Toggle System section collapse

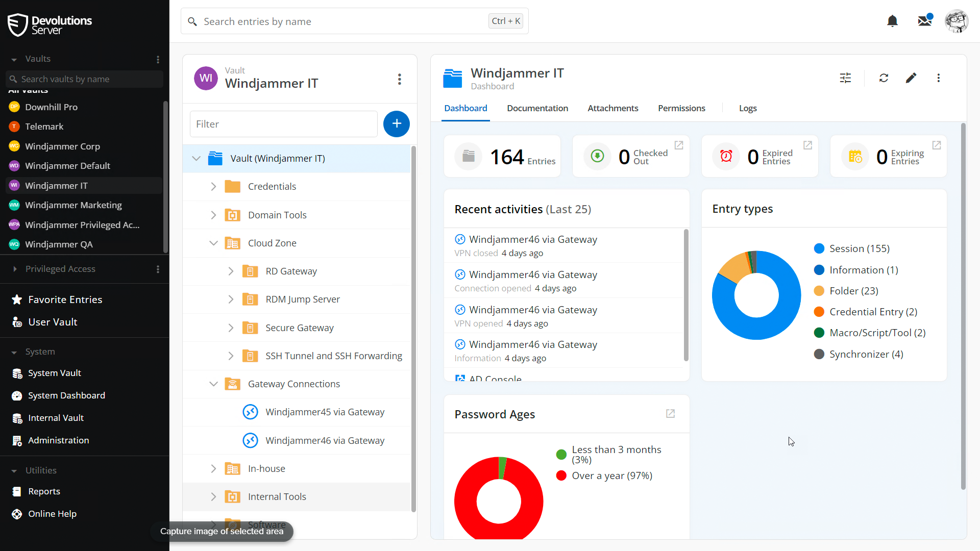coord(14,351)
